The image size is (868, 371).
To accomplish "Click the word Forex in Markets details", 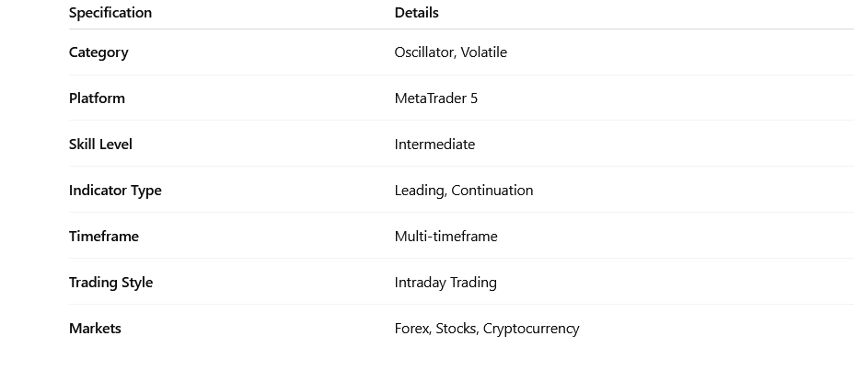I will tap(411, 329).
